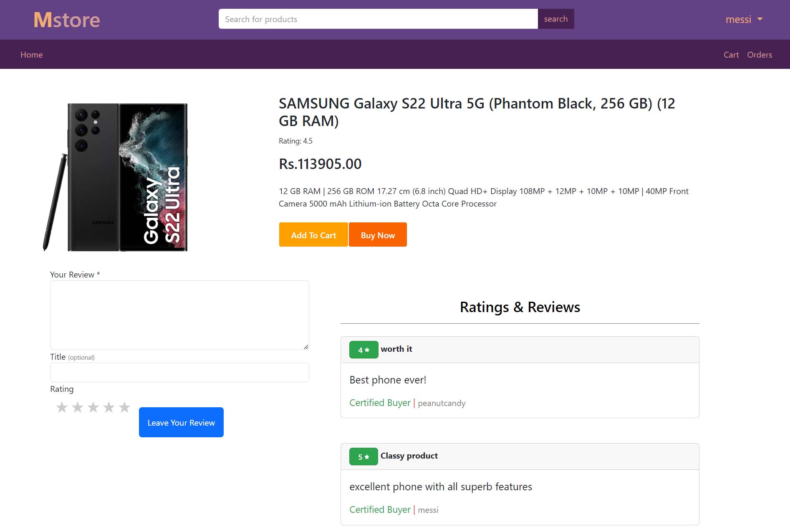Submit with Leave Your Review button

tap(181, 422)
